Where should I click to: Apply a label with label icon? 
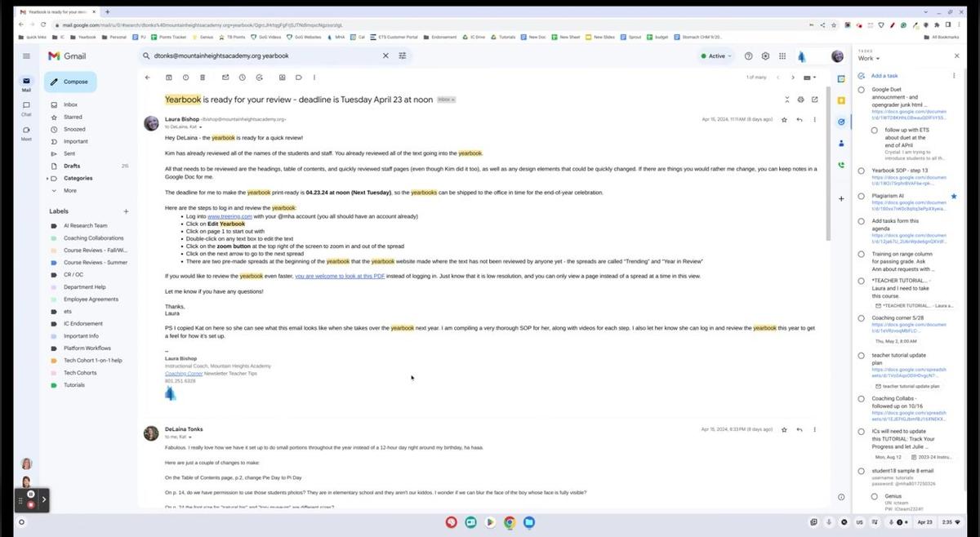(x=299, y=78)
